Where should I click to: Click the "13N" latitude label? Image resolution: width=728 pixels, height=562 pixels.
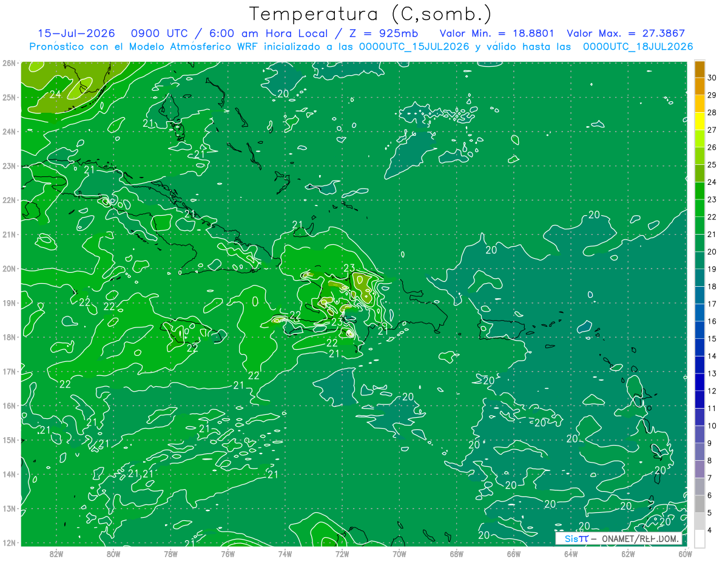pos(9,508)
